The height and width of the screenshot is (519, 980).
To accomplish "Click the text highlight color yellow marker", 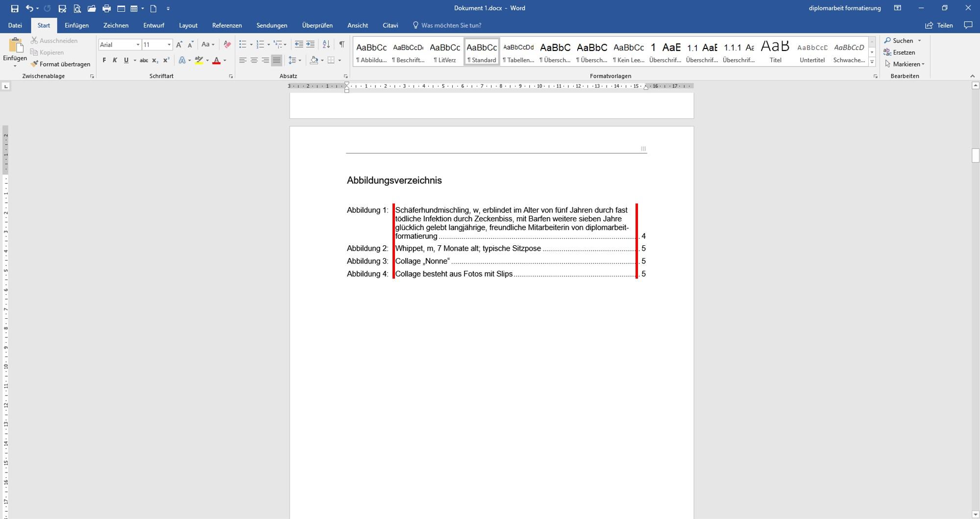I will (x=198, y=60).
